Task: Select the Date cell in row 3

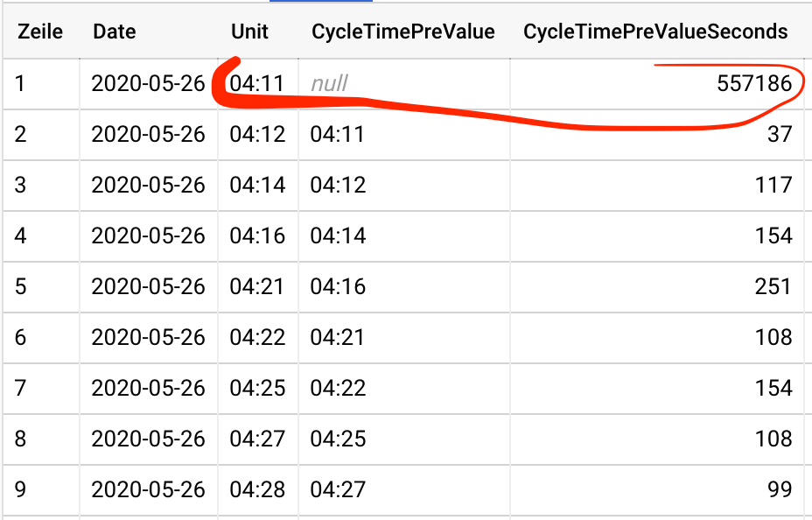Action: tap(148, 185)
